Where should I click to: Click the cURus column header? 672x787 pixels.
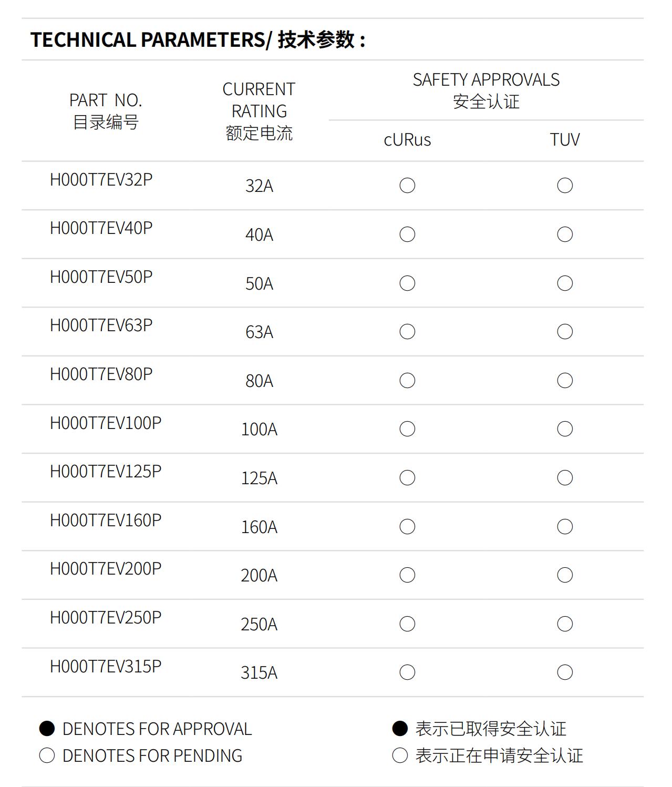click(407, 140)
